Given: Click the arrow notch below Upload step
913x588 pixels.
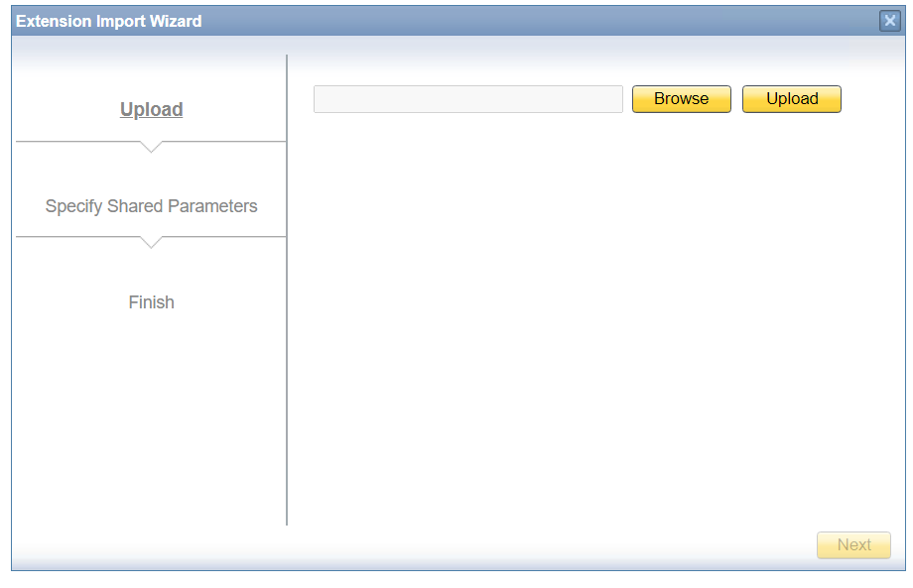Looking at the screenshot, I should [151, 147].
